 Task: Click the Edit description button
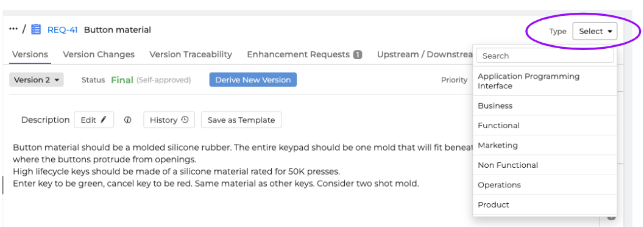[94, 120]
